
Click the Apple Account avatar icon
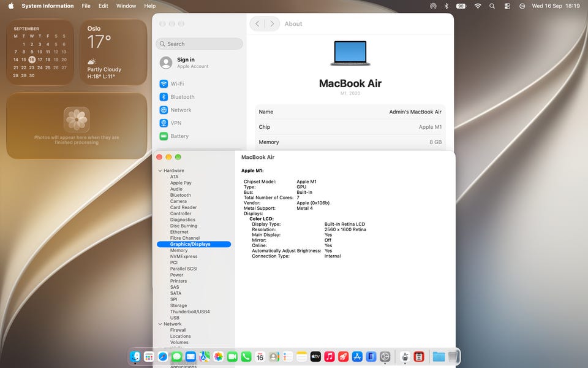click(166, 63)
